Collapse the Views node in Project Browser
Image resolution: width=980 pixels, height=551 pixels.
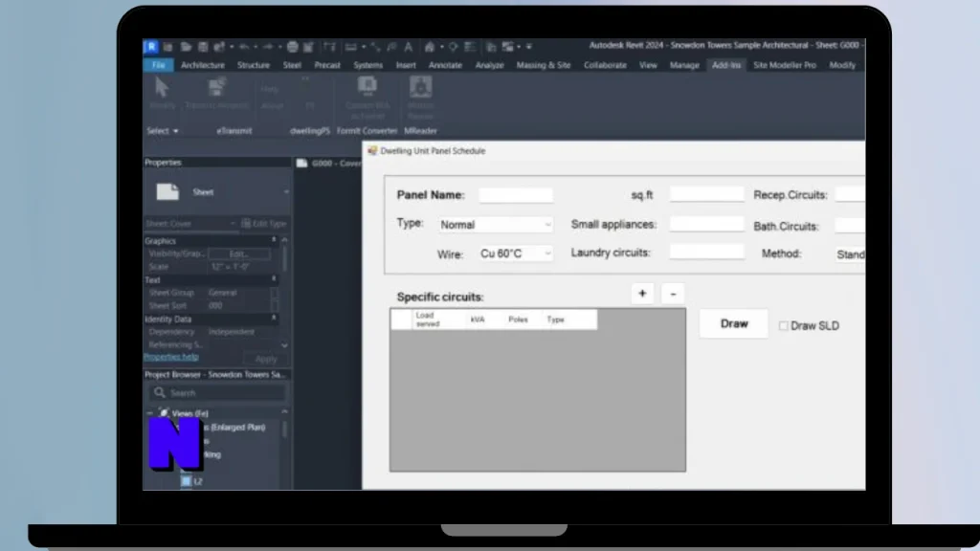(x=150, y=413)
